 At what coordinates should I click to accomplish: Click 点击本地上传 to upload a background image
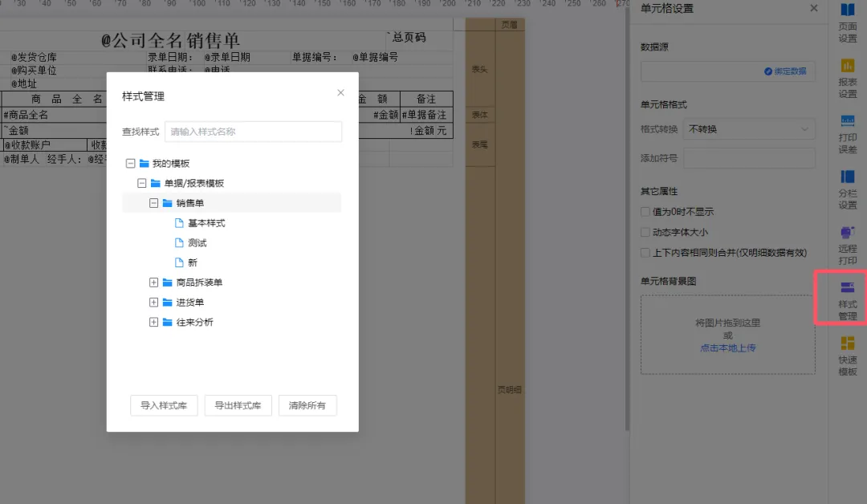[x=727, y=348]
